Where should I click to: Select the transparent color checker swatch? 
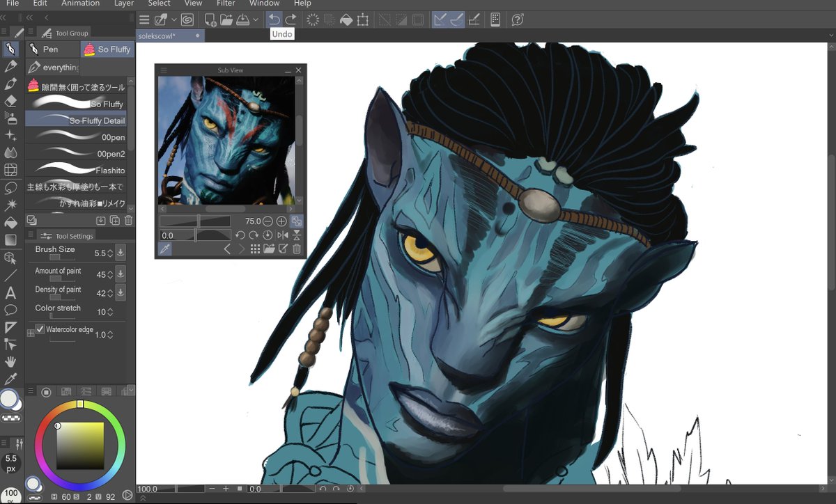point(10,418)
